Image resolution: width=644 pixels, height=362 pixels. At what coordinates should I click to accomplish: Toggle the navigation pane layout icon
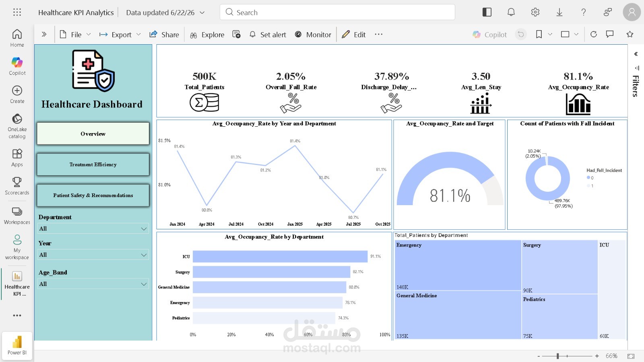pyautogui.click(x=487, y=12)
